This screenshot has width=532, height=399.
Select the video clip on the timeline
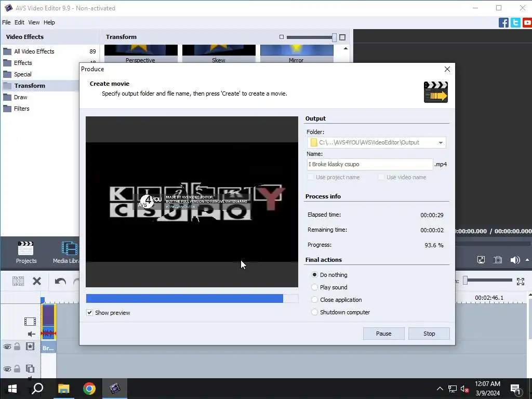(x=48, y=322)
